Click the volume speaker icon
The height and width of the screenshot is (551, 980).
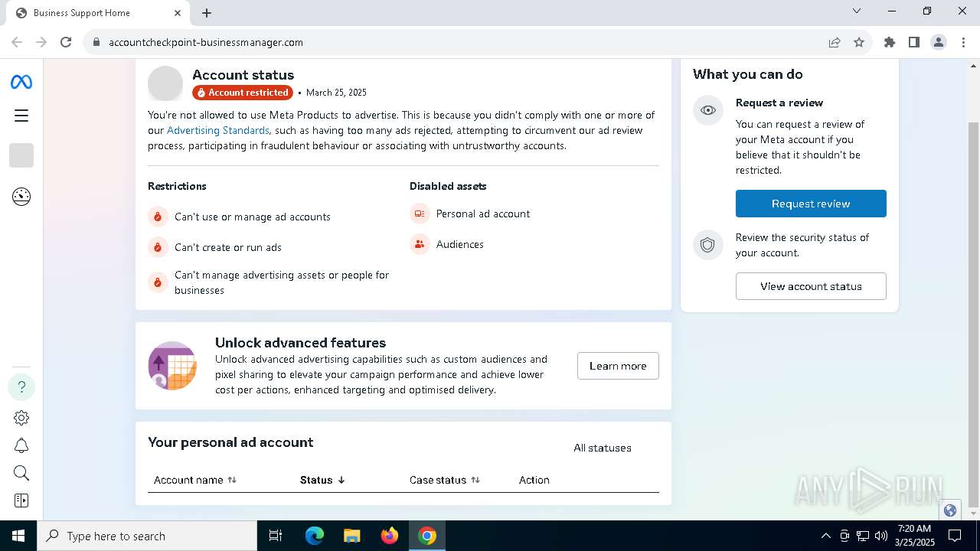coord(881,536)
